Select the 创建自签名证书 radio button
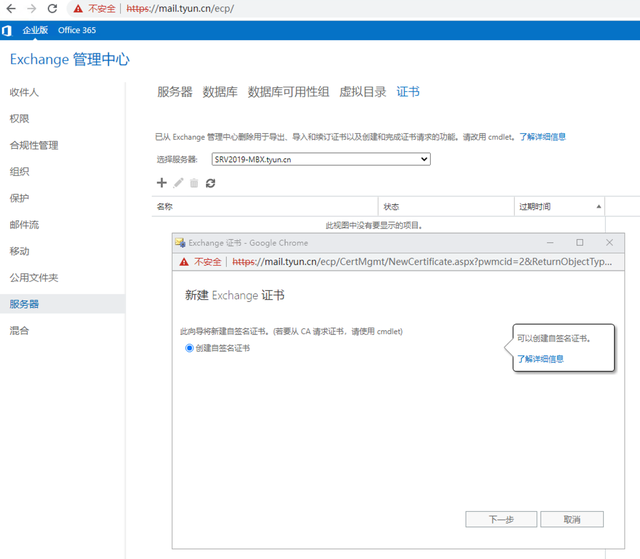640x559 pixels. pos(189,348)
